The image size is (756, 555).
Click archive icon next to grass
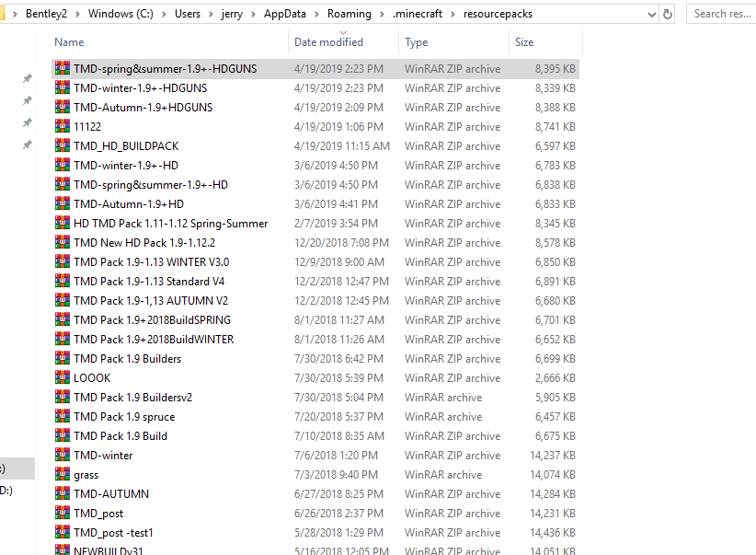click(x=63, y=474)
